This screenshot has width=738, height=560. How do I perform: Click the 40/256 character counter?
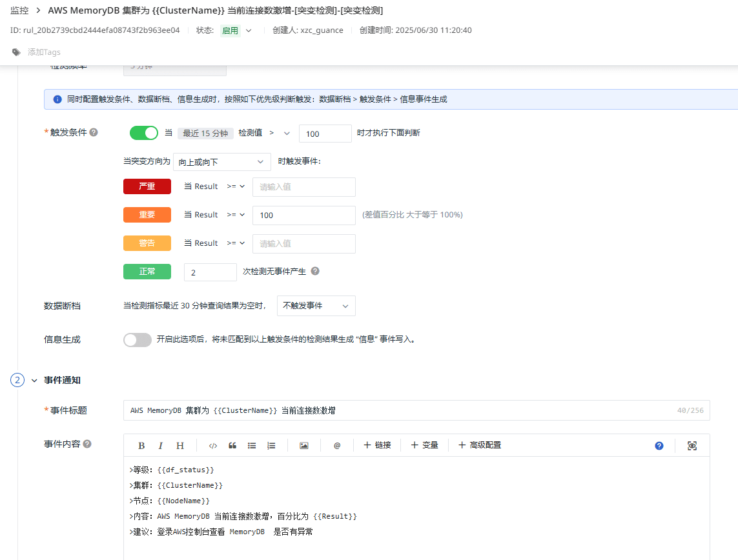(690, 410)
